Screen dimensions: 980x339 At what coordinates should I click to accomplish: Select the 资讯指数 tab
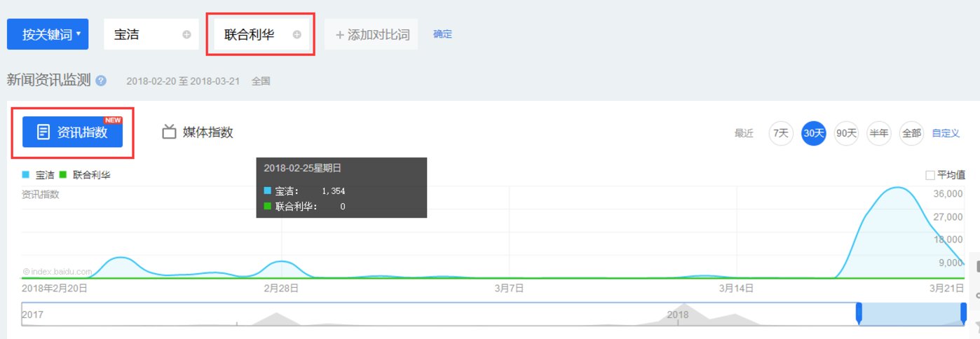[x=72, y=132]
